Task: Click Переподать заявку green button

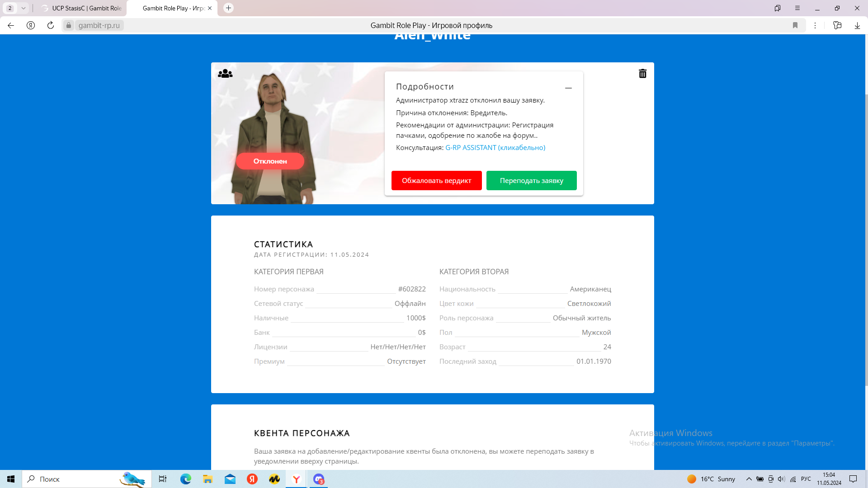Action: [531, 181]
